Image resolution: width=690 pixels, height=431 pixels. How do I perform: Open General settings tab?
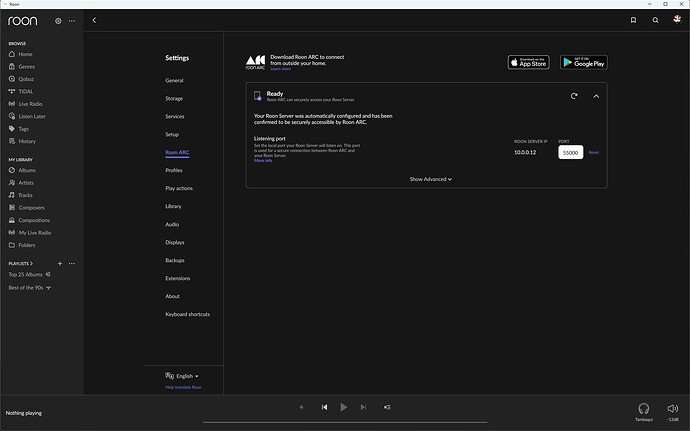174,81
